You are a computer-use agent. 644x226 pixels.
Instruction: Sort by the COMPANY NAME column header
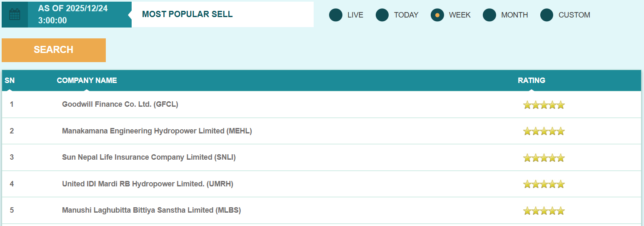pyautogui.click(x=87, y=80)
